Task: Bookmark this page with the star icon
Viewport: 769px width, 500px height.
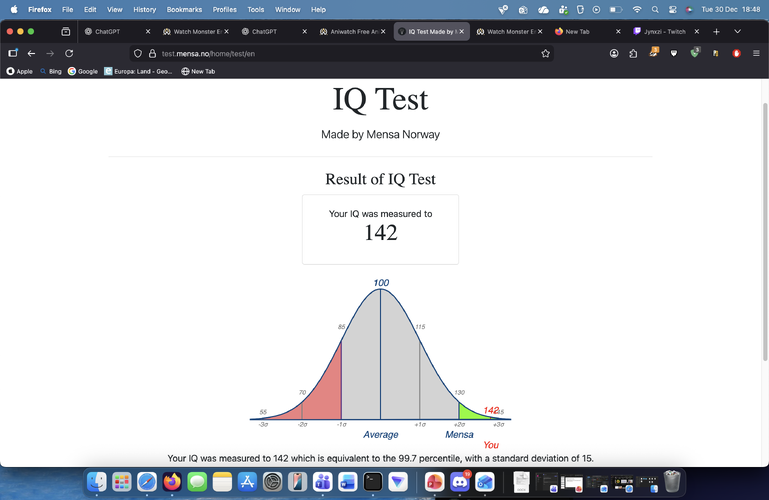Action: point(545,53)
